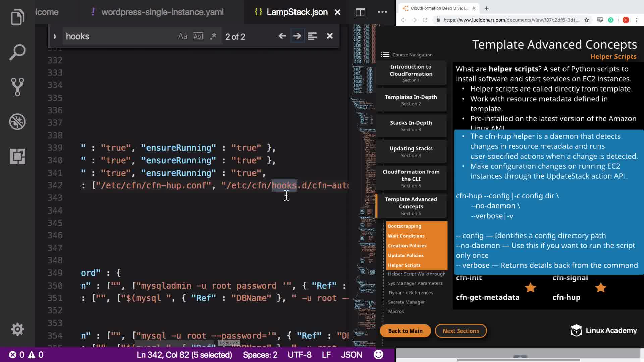
Task: Go to next search match arrow
Action: 297,36
